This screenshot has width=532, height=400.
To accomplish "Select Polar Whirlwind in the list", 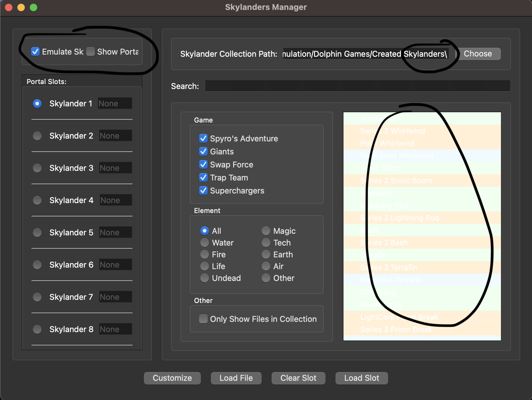I will 422,143.
